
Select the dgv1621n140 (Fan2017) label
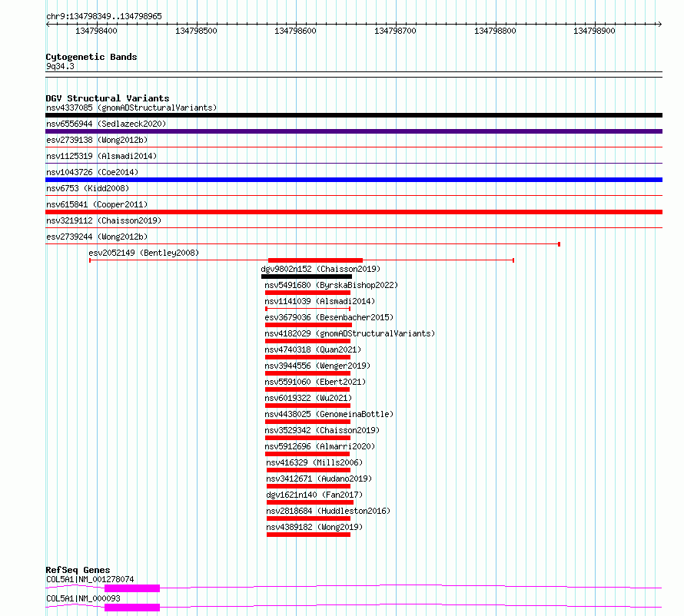click(314, 495)
